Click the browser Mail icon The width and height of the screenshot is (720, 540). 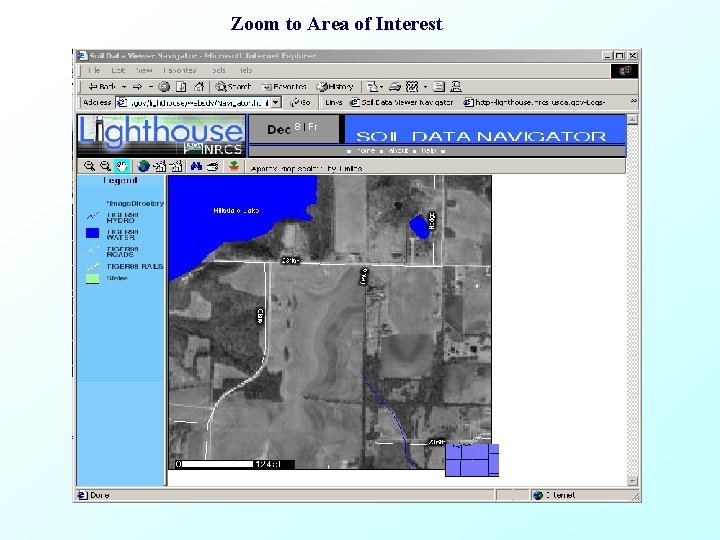[371, 86]
